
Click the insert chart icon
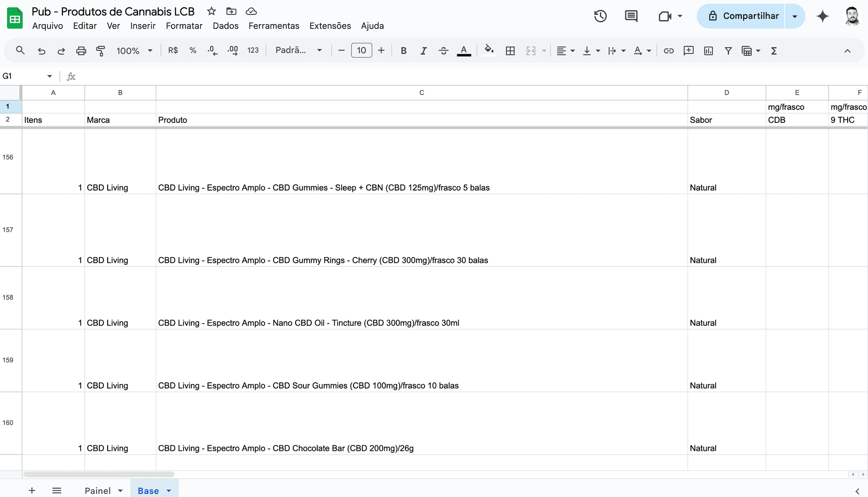tap(708, 51)
